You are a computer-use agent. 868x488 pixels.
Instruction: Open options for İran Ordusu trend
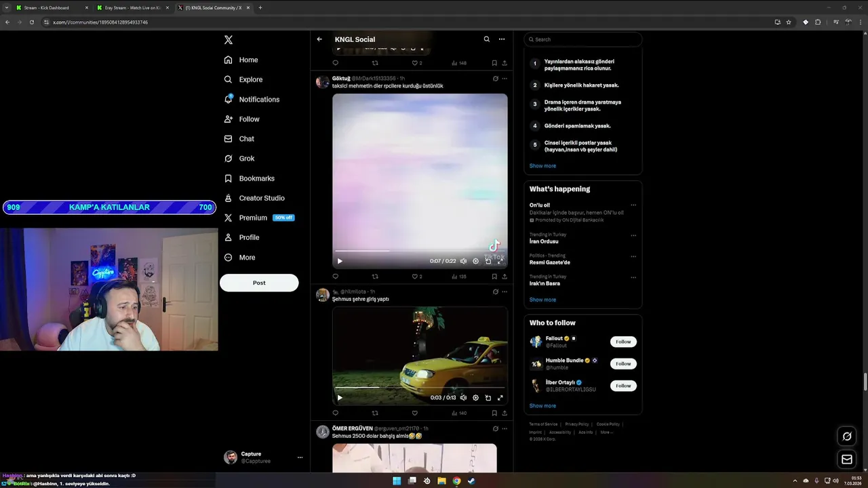pos(633,235)
